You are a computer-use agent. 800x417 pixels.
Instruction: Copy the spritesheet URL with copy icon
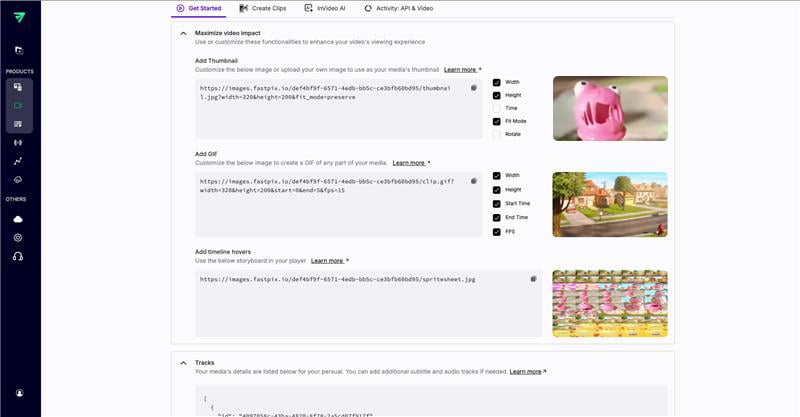point(533,279)
